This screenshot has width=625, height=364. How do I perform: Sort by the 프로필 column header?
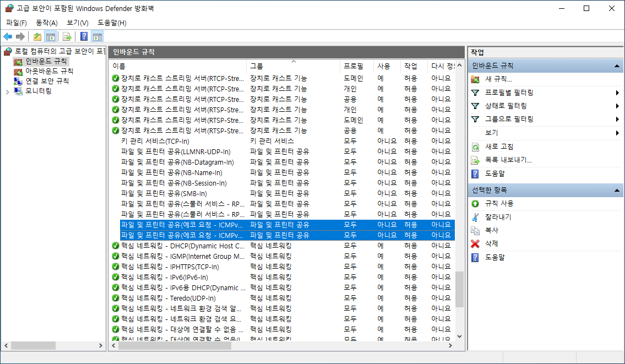coord(357,66)
